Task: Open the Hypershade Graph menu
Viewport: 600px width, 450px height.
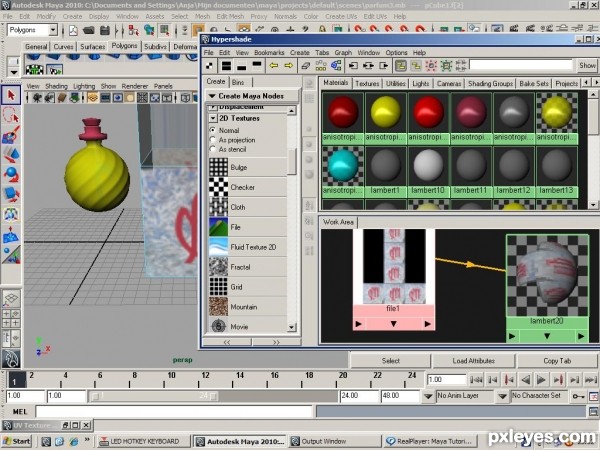Action: coord(343,52)
